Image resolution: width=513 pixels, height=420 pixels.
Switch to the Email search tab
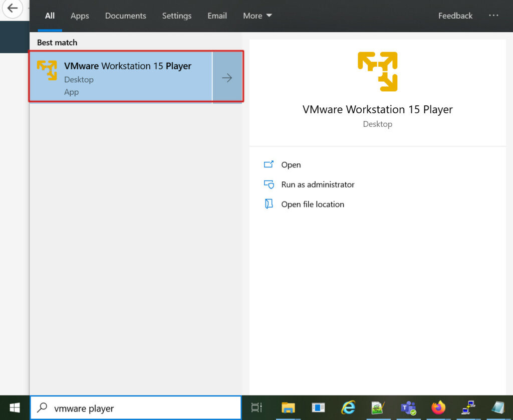click(217, 16)
